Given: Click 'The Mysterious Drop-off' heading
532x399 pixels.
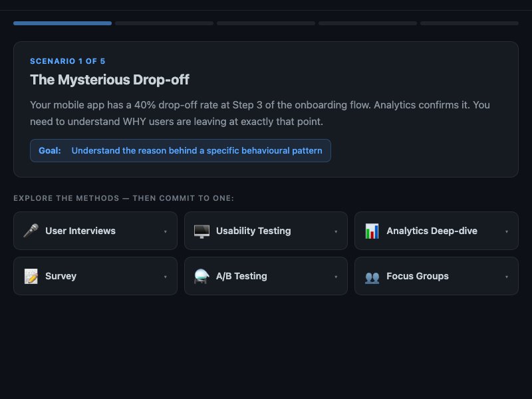Looking at the screenshot, I should pyautogui.click(x=110, y=80).
